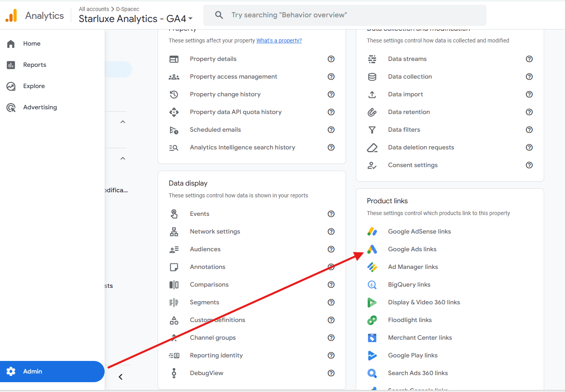565x392 pixels.
Task: Click Analytics Intelligence search history icon
Action: click(174, 147)
